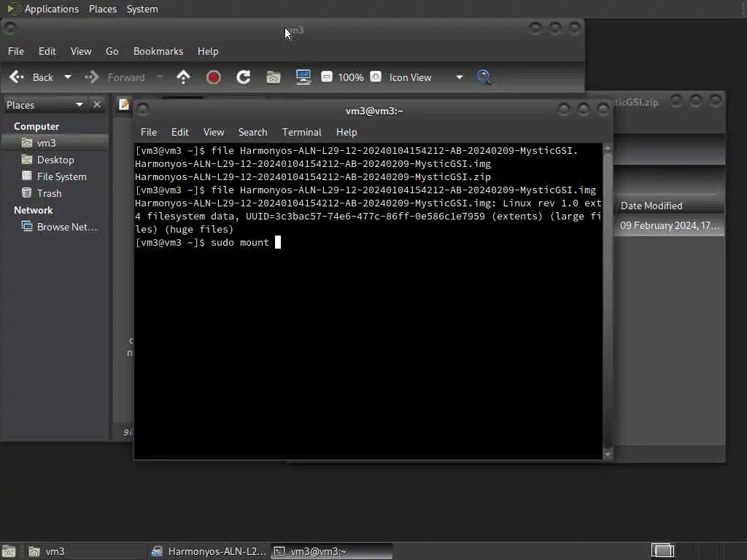The image size is (747, 560).
Task: Click the red Stop loading icon
Action: (214, 77)
